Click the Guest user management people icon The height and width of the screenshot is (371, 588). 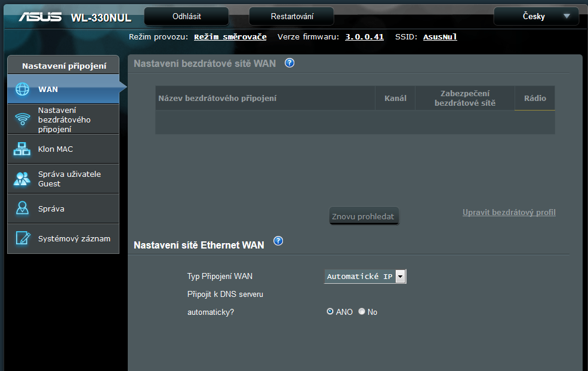22,179
